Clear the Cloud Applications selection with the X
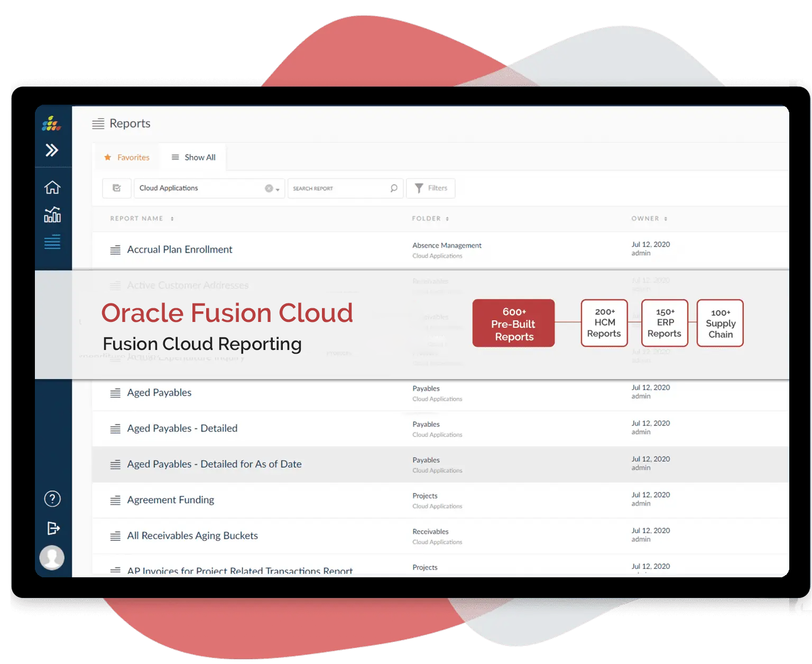This screenshot has height=664, width=812. pos(269,188)
